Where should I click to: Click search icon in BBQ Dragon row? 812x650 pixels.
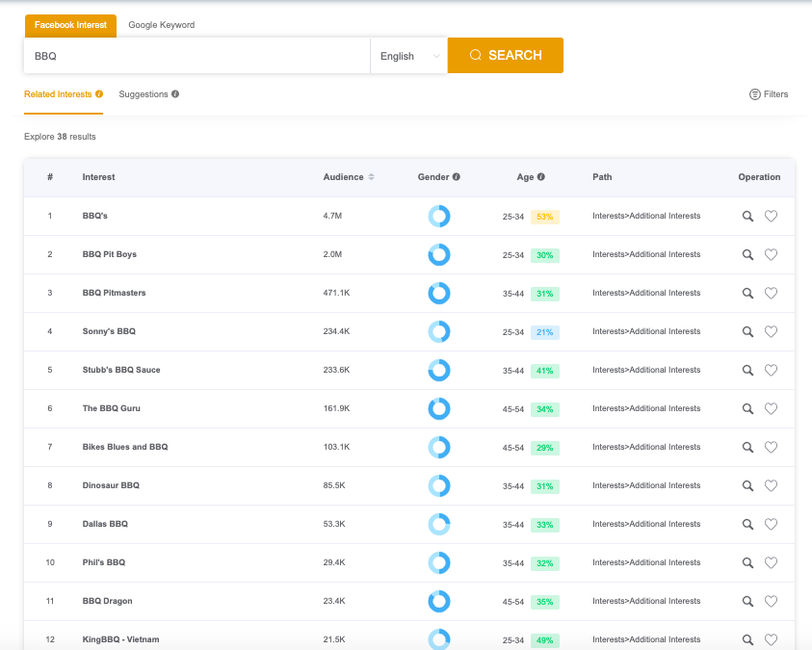point(747,601)
